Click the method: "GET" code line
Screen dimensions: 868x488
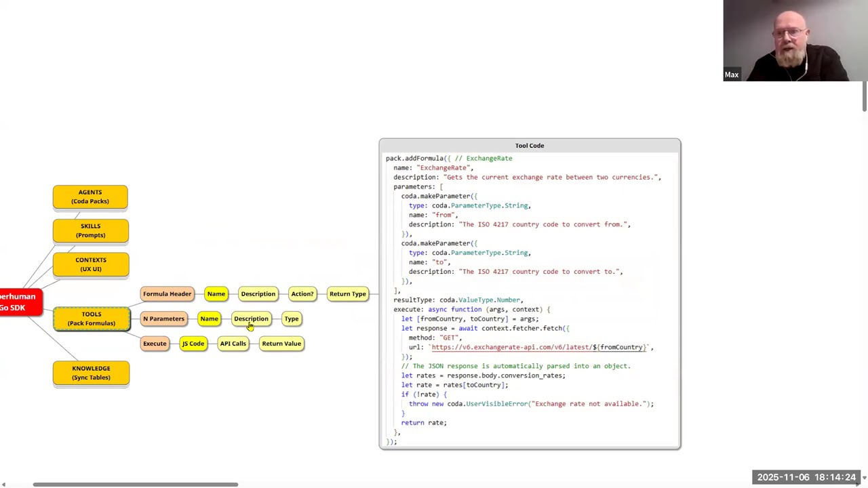click(x=435, y=338)
